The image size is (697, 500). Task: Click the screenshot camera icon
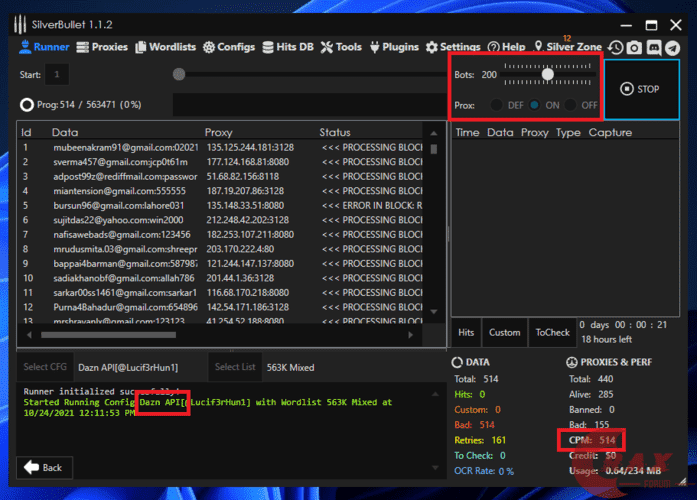coord(634,47)
